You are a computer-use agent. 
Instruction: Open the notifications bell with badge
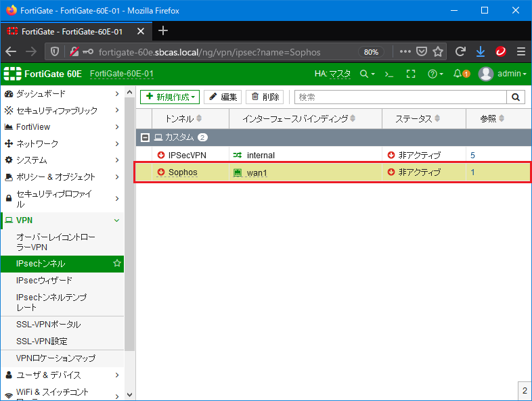462,74
